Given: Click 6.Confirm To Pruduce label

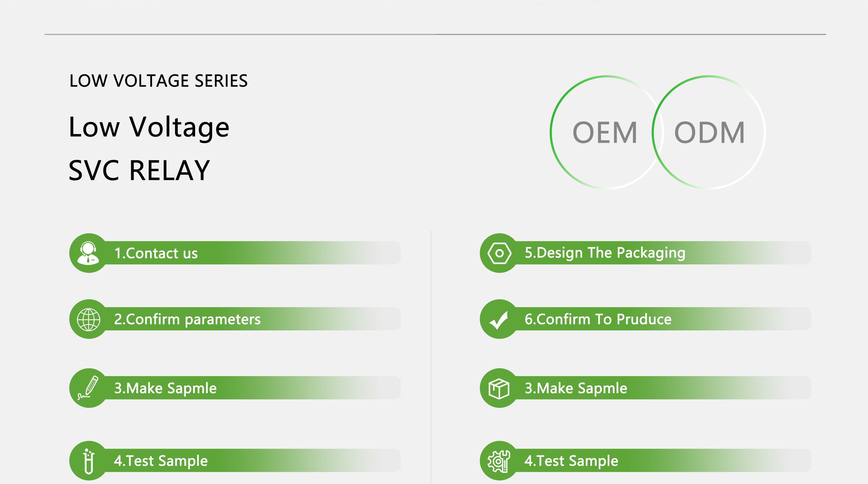Looking at the screenshot, I should [598, 319].
